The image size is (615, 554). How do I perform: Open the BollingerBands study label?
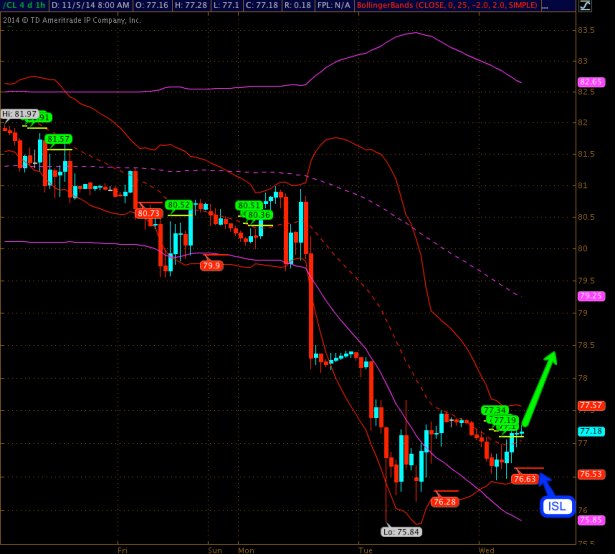tap(447, 5)
